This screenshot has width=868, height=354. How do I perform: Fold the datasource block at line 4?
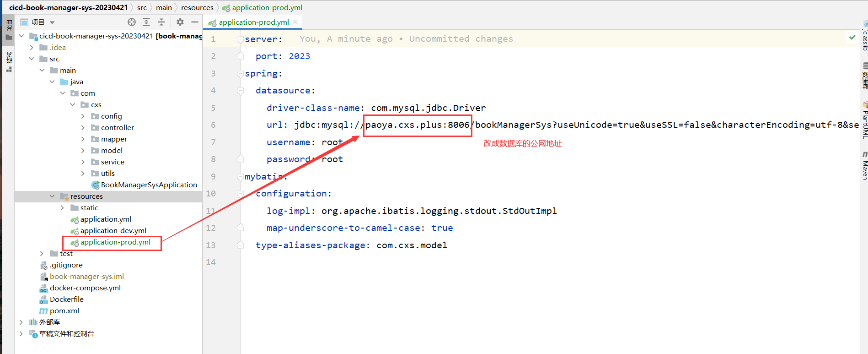[241, 91]
